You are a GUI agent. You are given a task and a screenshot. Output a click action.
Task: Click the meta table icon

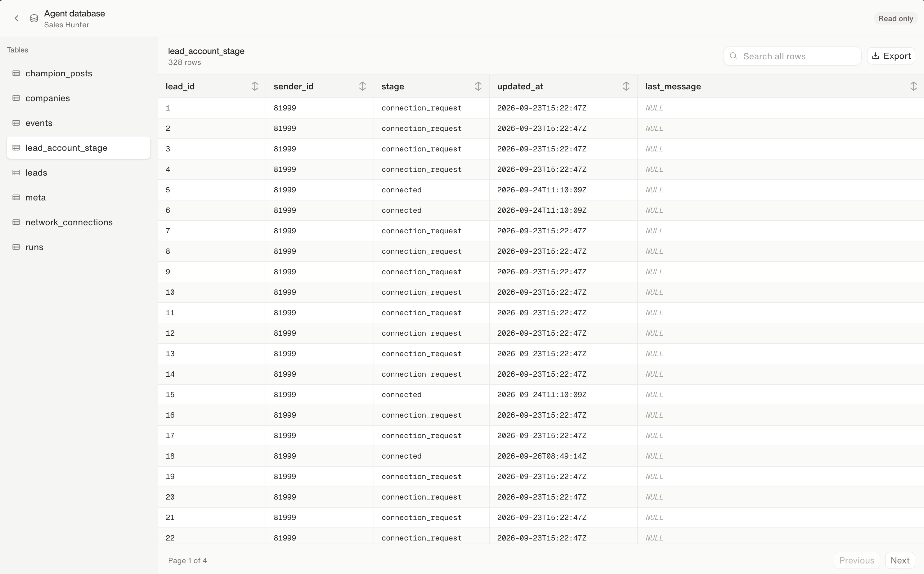point(16,197)
